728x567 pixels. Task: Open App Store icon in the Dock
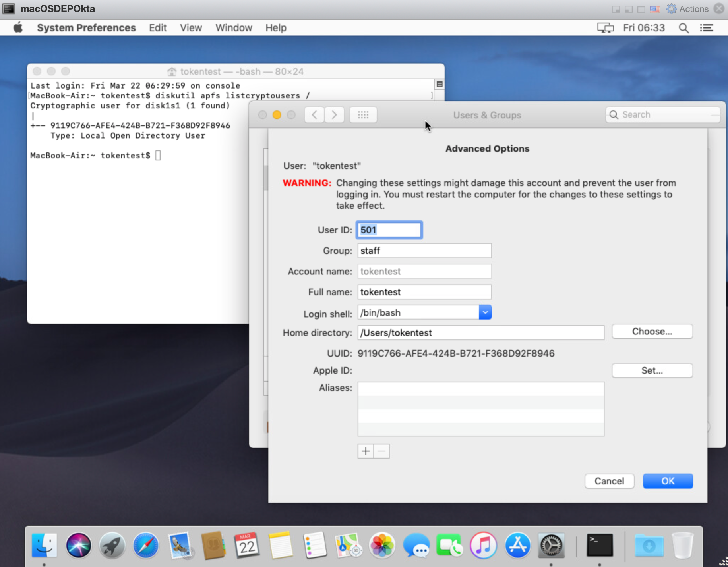(x=517, y=545)
